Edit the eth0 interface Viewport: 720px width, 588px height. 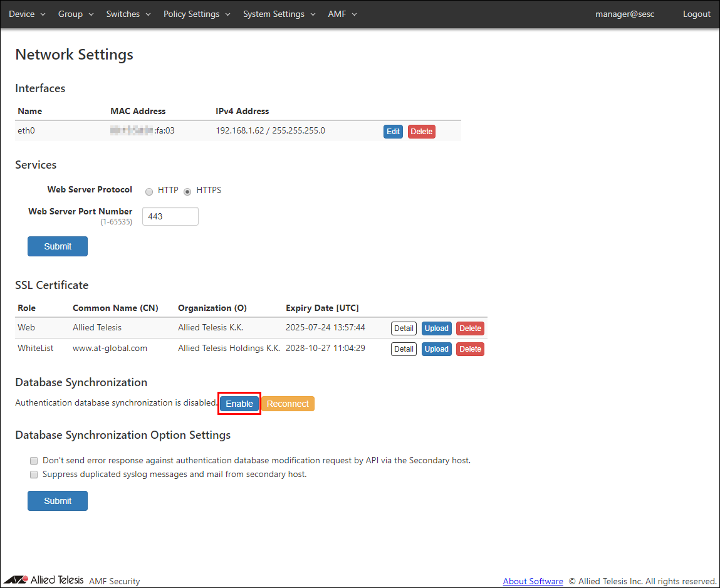point(393,132)
